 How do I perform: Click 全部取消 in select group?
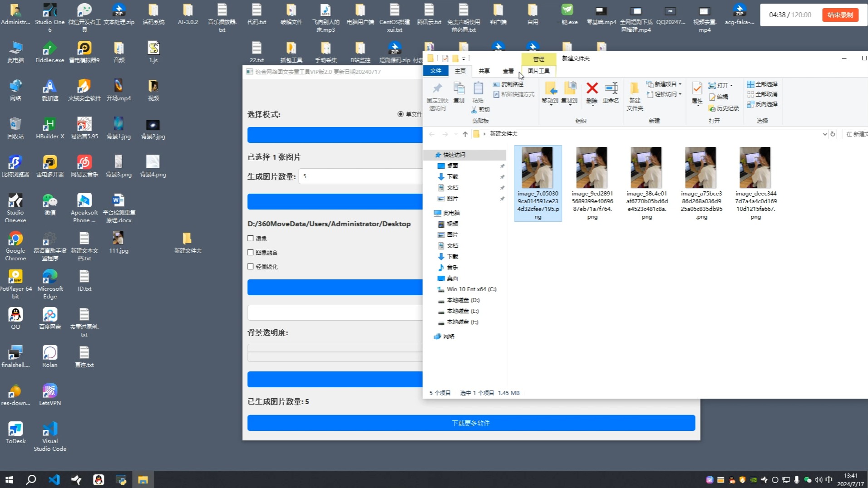coord(762,94)
